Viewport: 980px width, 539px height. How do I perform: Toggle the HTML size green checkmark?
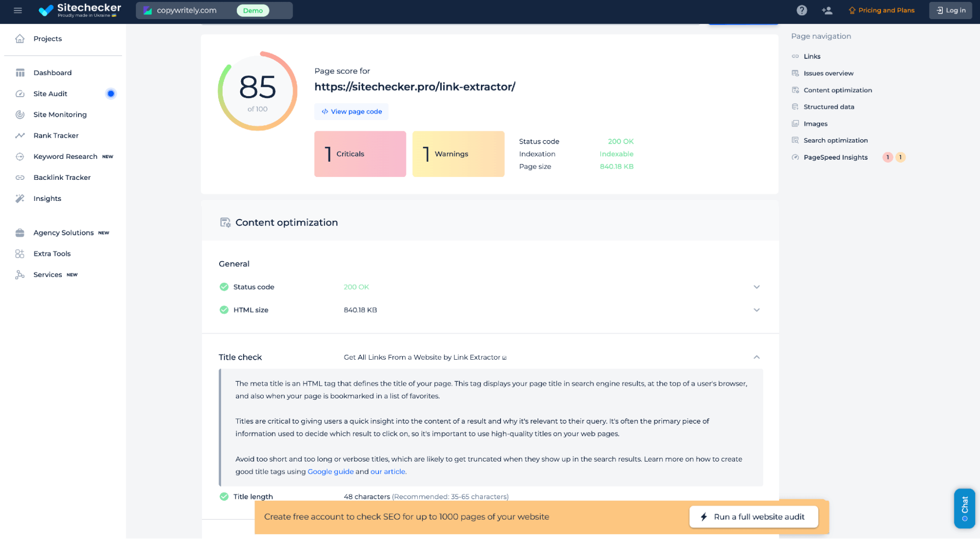coord(224,310)
